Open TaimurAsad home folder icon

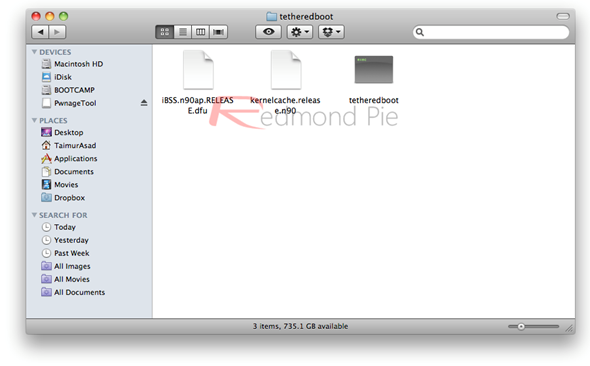coord(46,145)
